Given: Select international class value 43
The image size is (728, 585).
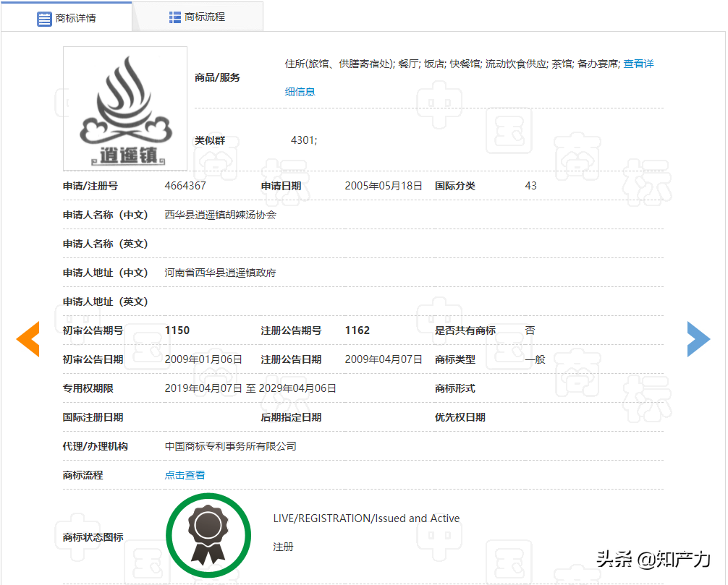Looking at the screenshot, I should coord(530,186).
